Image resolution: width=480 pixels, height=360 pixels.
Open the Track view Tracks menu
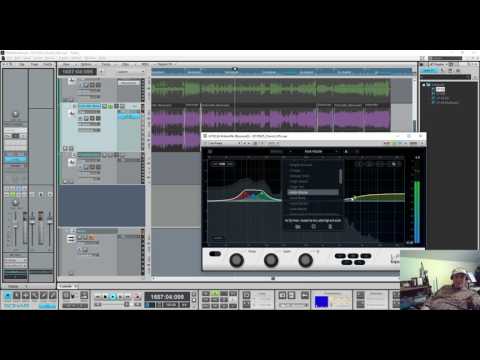106,64
